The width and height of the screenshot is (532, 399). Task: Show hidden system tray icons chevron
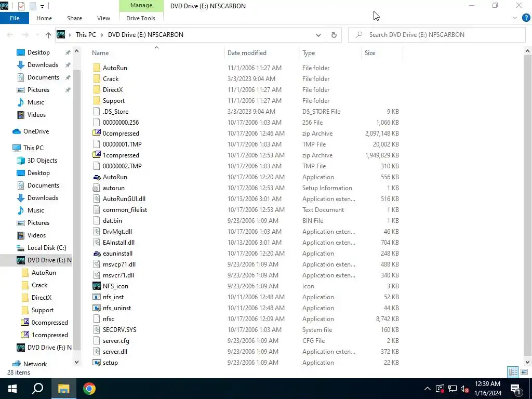point(427,389)
